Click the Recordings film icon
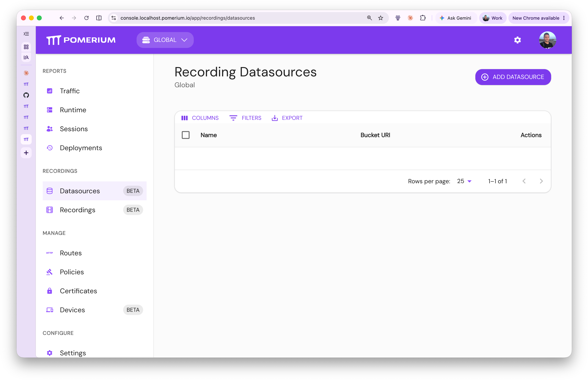The height and width of the screenshot is (380, 588). coord(50,210)
